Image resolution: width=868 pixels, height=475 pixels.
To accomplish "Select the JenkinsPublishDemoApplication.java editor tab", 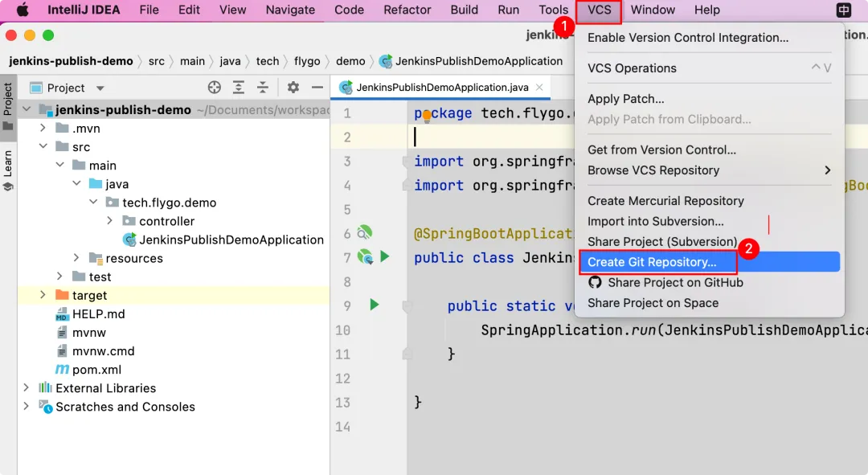I will pyautogui.click(x=442, y=87).
